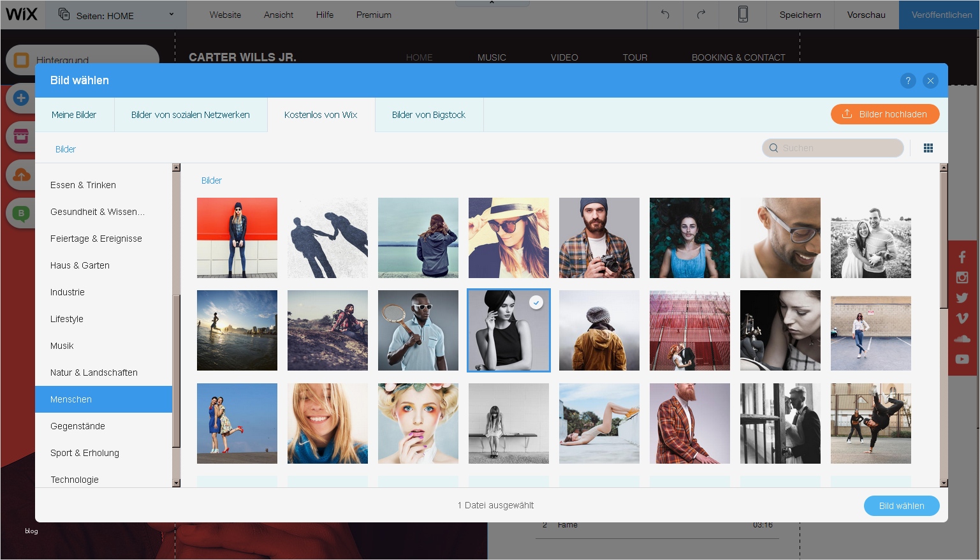Screen dimensions: 980x560
Task: Switch to mobile editor view
Action: point(743,14)
